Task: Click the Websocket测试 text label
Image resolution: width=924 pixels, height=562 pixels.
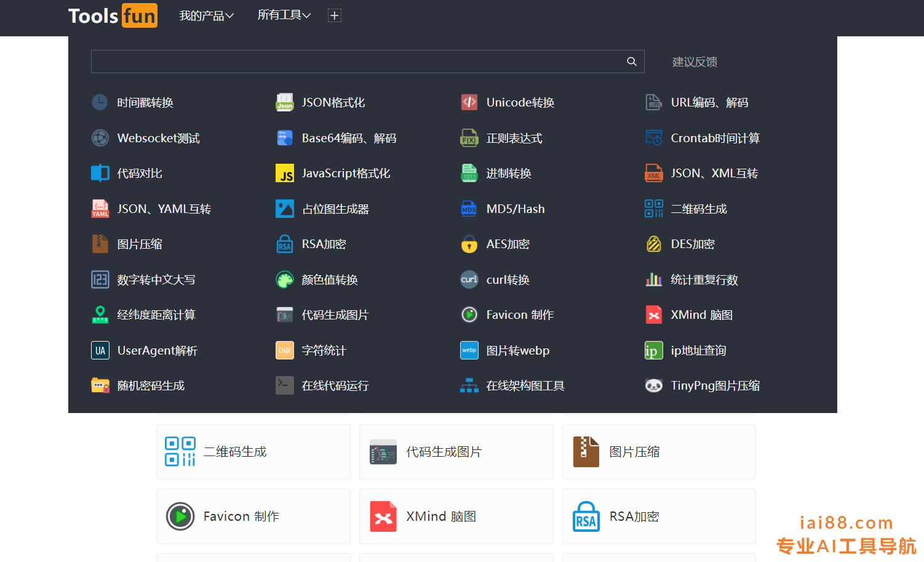Action: [x=159, y=138]
